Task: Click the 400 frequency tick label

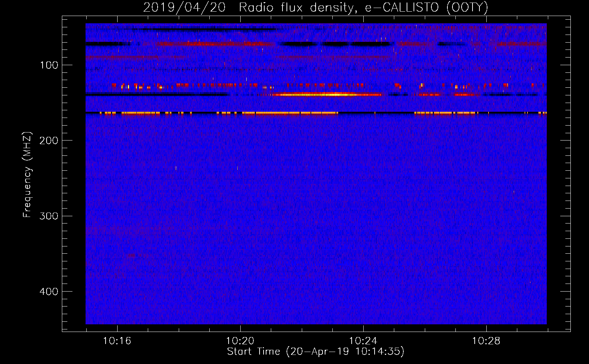Action: (49, 292)
